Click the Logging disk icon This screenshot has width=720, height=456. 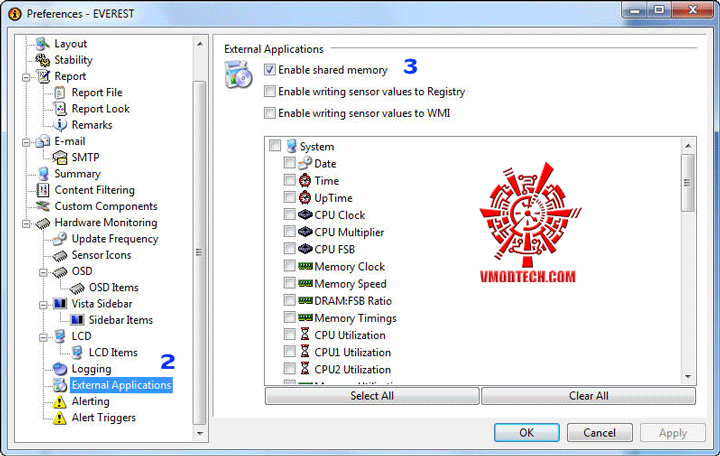point(60,369)
